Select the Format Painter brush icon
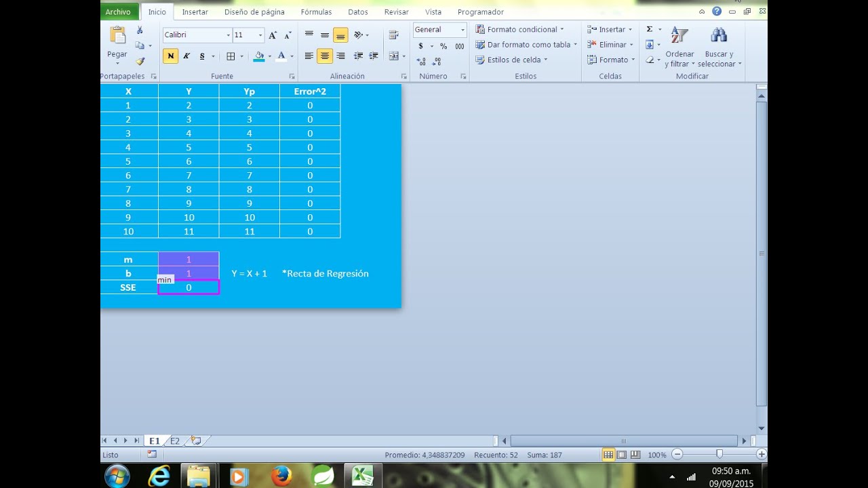 pyautogui.click(x=140, y=61)
